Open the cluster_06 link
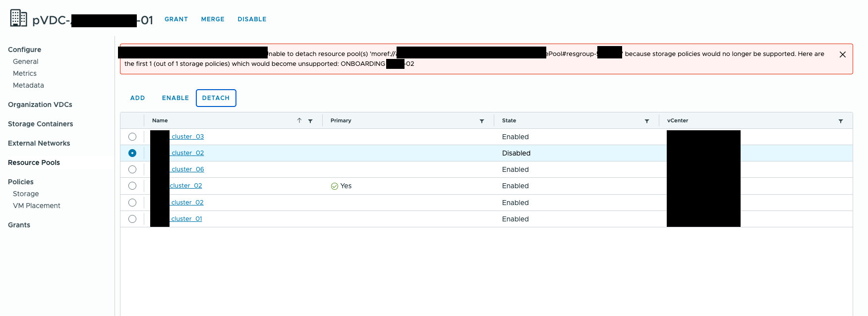Screen dimensions: 868x316 [187, 169]
